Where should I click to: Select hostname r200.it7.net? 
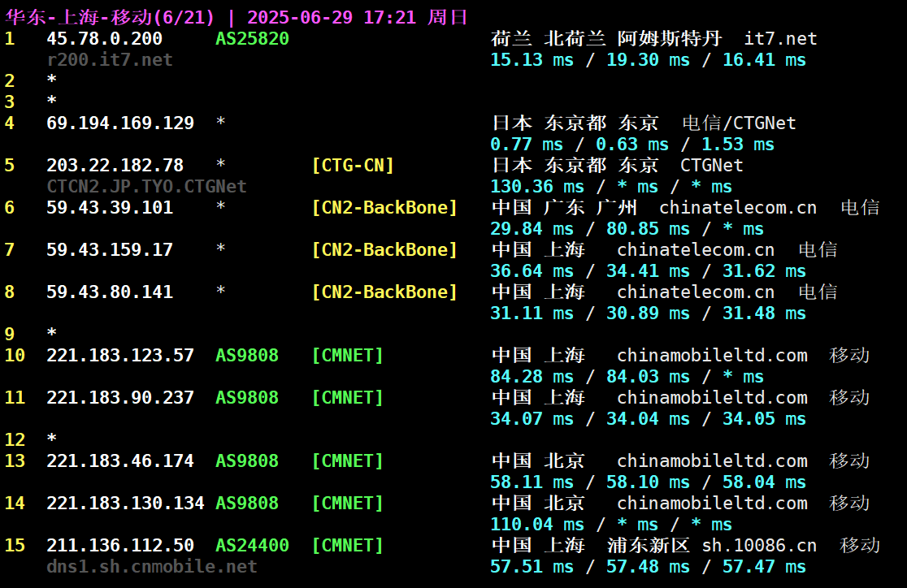click(x=110, y=59)
